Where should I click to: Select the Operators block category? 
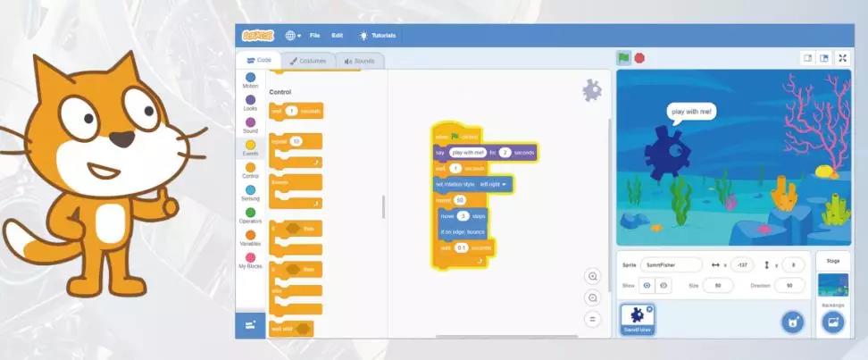click(250, 215)
